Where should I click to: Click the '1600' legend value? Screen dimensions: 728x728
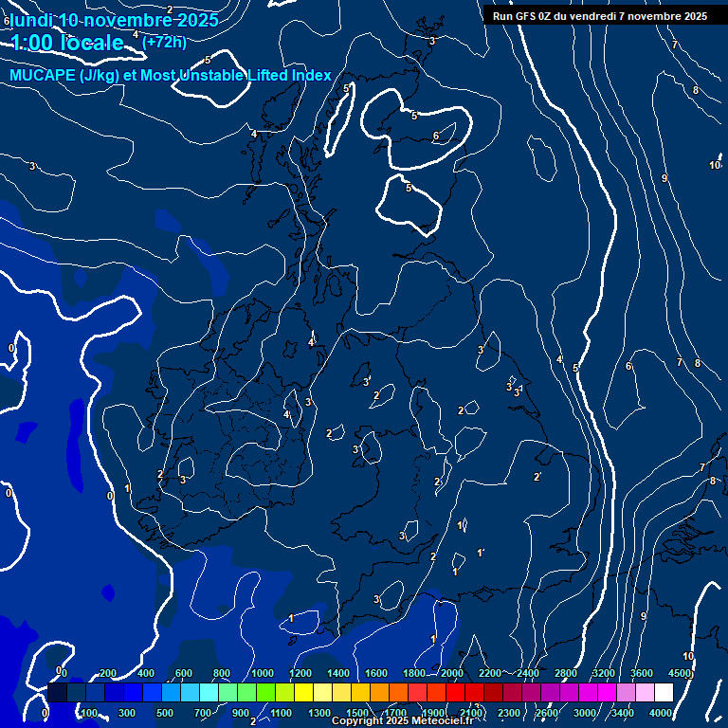coord(376,673)
